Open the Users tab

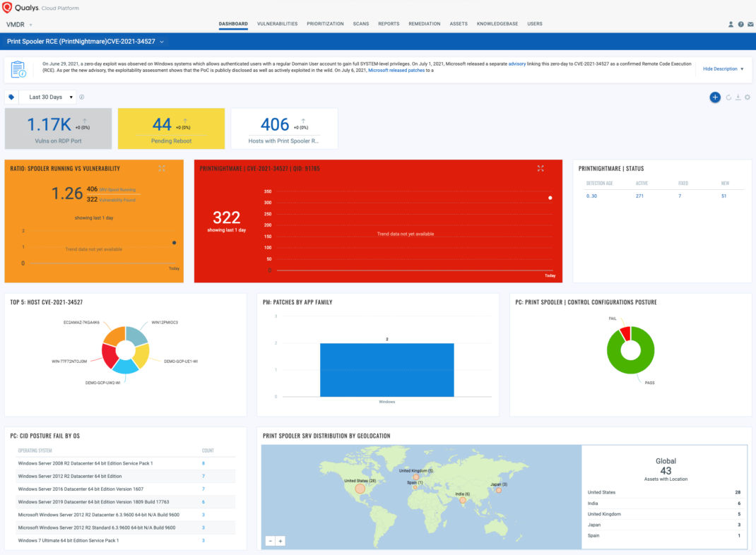click(x=535, y=23)
